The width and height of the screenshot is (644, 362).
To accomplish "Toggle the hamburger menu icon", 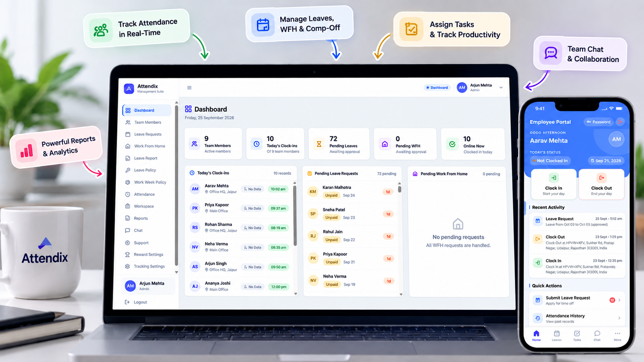I will (x=189, y=88).
